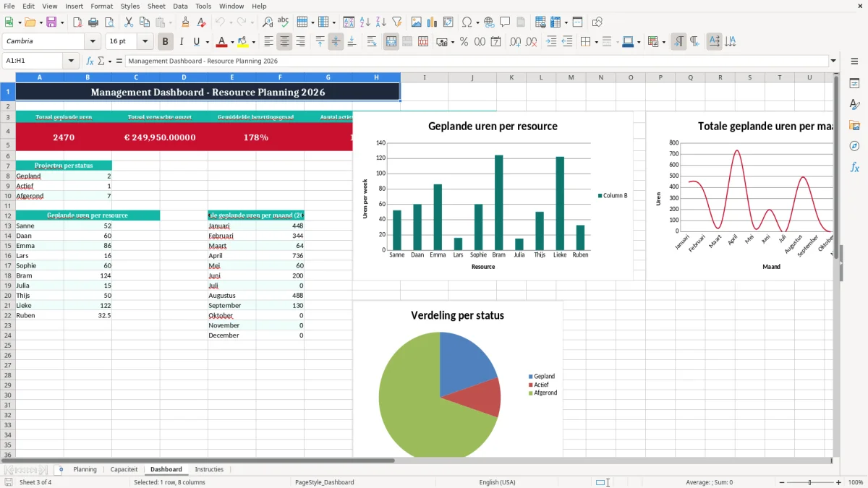Export directly as PDF
Screen dimensions: 868x488
pyautogui.click(x=77, y=22)
